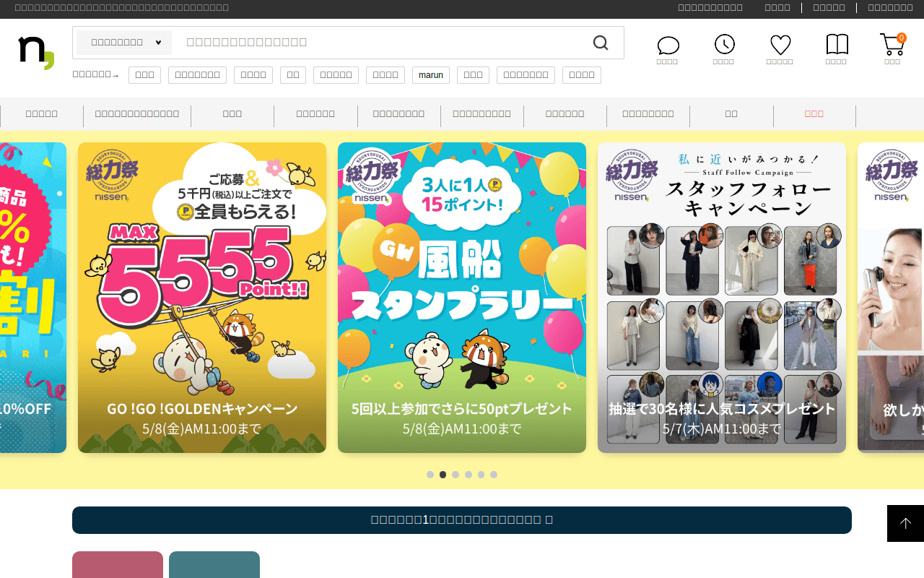924x578 pixels.
Task: Expand the search category dropdown
Action: tap(124, 43)
